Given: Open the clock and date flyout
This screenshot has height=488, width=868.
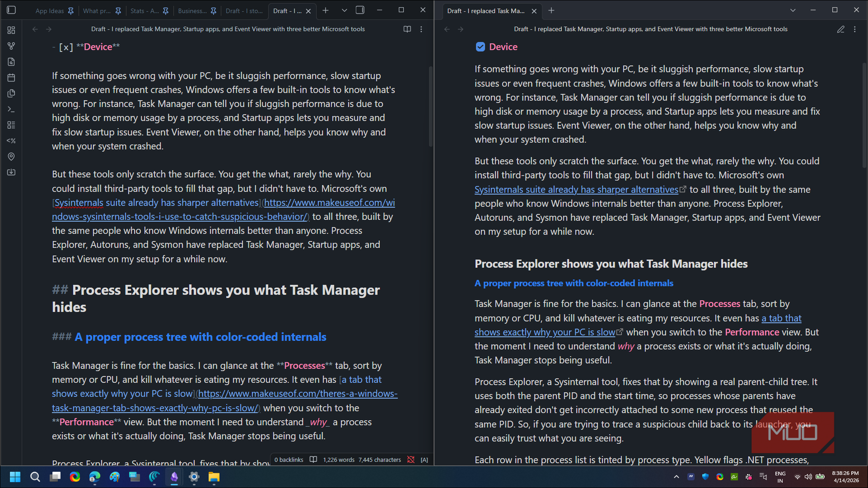Looking at the screenshot, I should 845,477.
